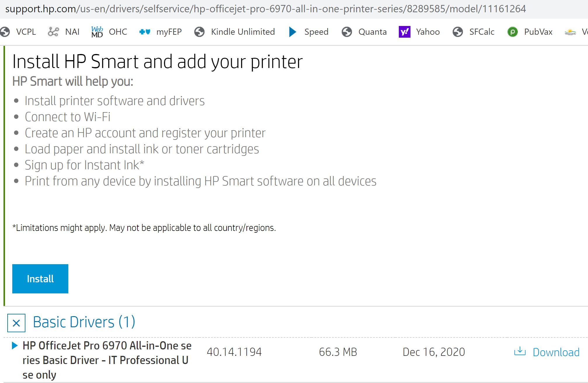
Task: Click the partially visible last bookmark icon
Action: [x=570, y=32]
